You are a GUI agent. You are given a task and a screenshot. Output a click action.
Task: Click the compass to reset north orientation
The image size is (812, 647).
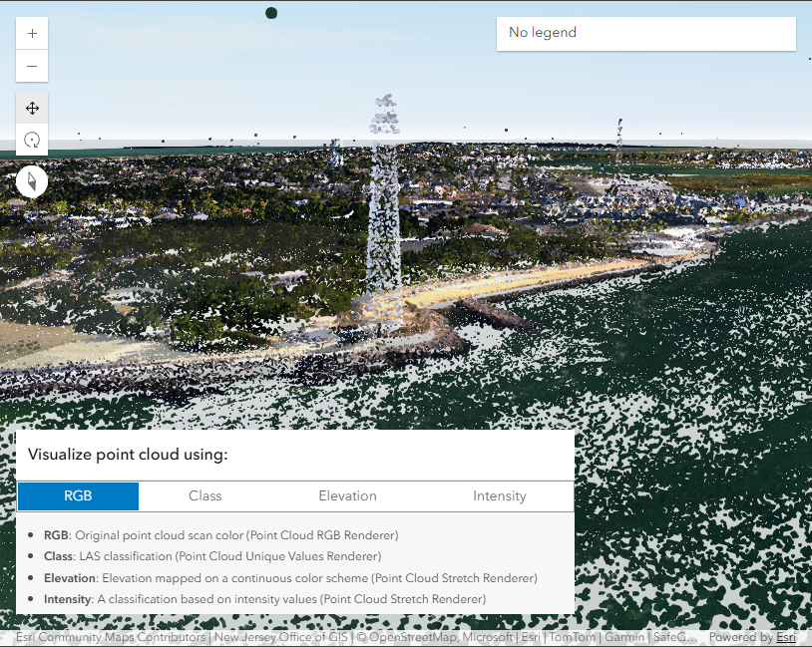click(x=31, y=181)
